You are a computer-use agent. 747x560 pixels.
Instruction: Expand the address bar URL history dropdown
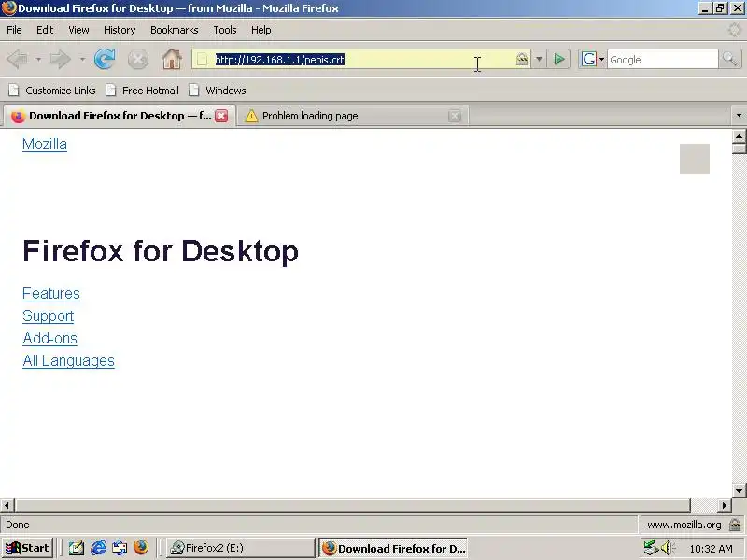tap(539, 60)
